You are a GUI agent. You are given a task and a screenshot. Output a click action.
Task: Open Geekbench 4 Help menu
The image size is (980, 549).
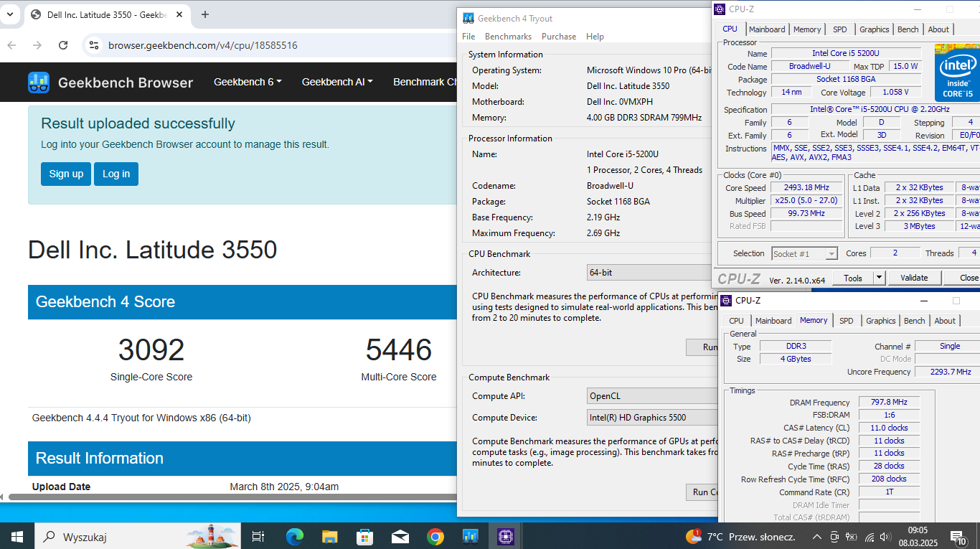(x=595, y=37)
